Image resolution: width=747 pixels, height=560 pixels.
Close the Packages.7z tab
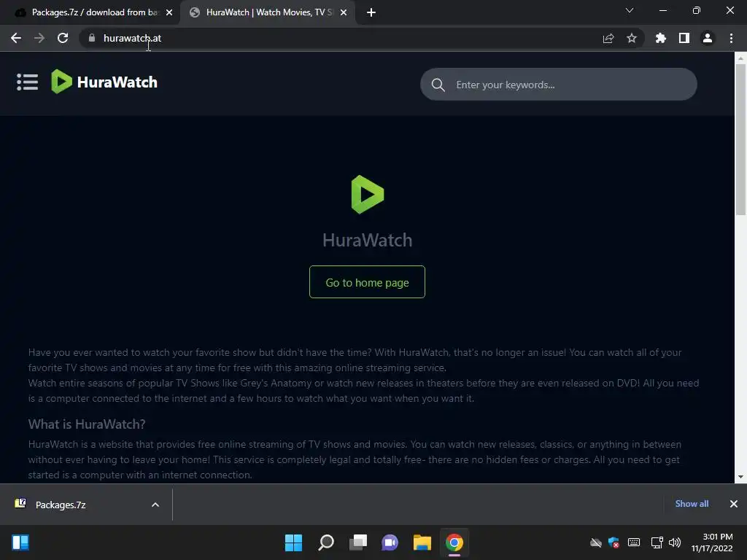[169, 12]
